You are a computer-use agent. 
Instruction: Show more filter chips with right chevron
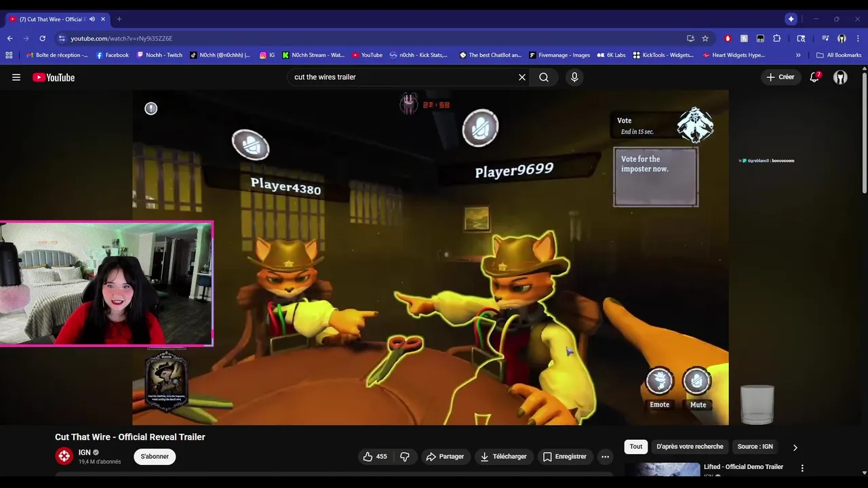(x=795, y=447)
